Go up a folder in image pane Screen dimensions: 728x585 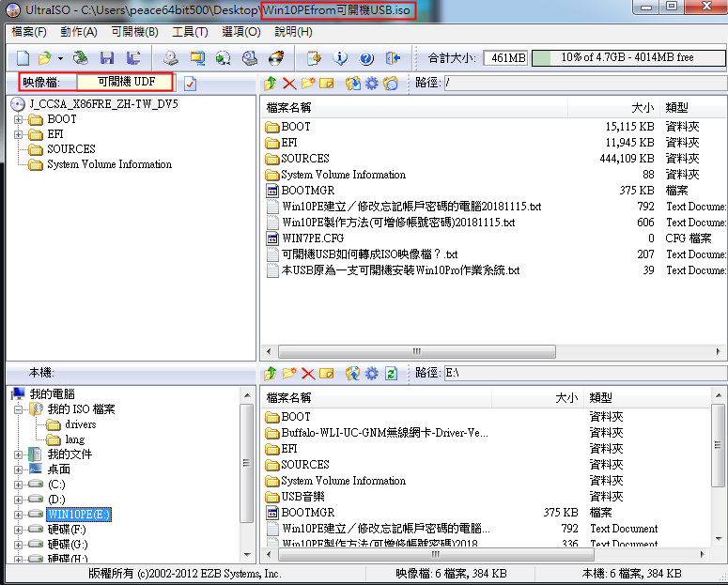pos(271,84)
